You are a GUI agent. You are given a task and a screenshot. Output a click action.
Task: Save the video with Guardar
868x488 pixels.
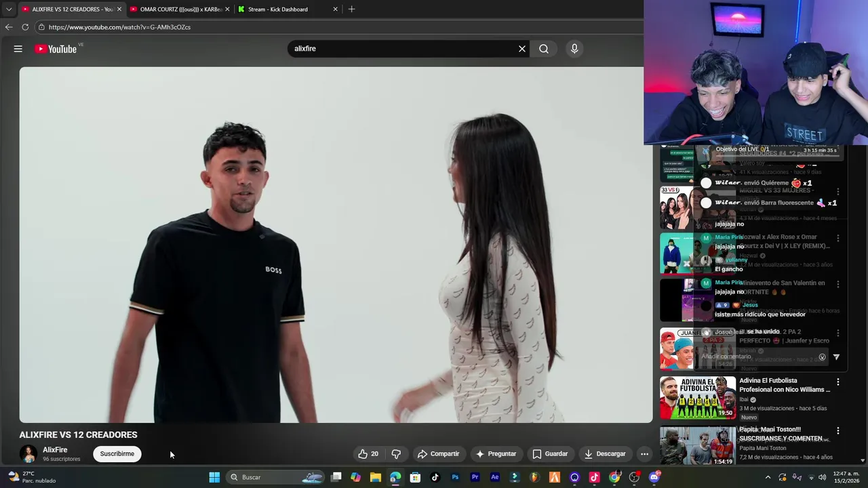coord(550,454)
